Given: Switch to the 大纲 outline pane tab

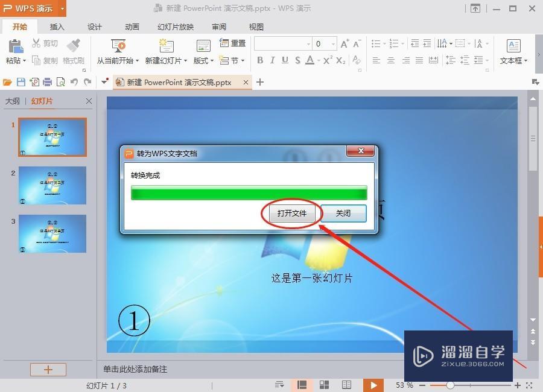Looking at the screenshot, I should (13, 101).
